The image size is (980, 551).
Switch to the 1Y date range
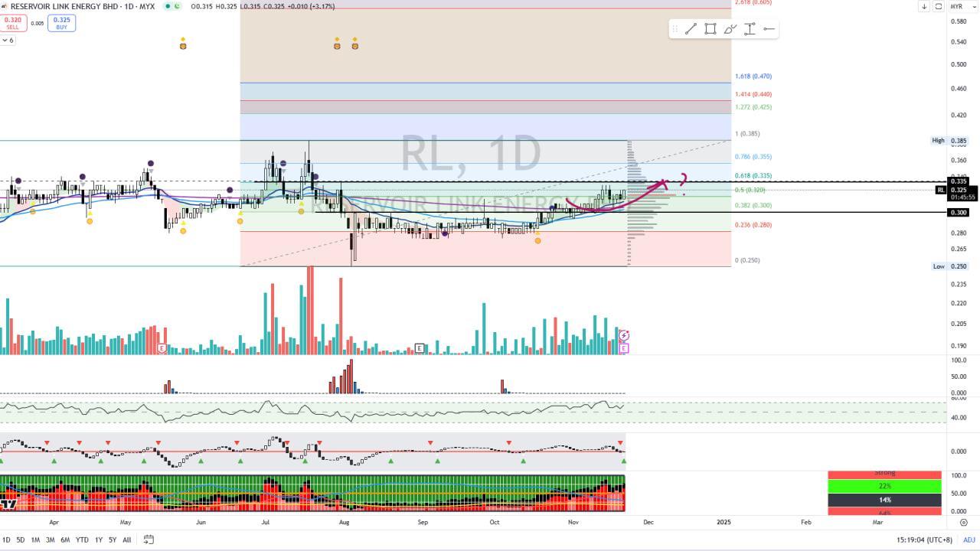pos(99,540)
